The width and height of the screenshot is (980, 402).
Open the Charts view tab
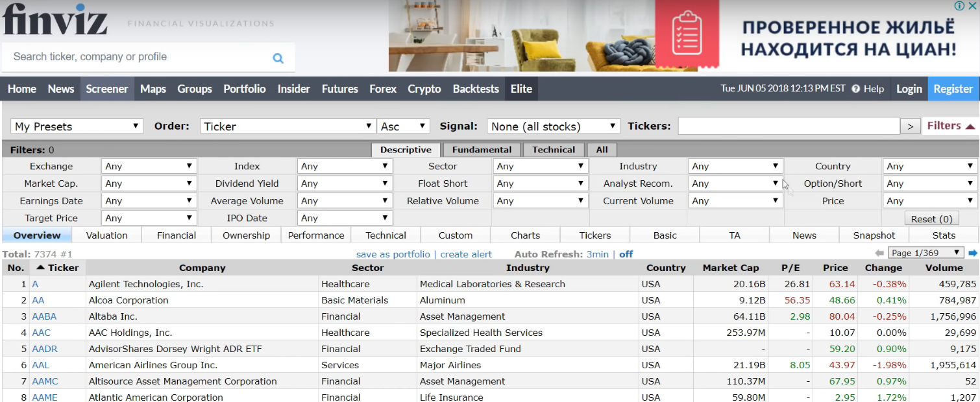pos(525,235)
